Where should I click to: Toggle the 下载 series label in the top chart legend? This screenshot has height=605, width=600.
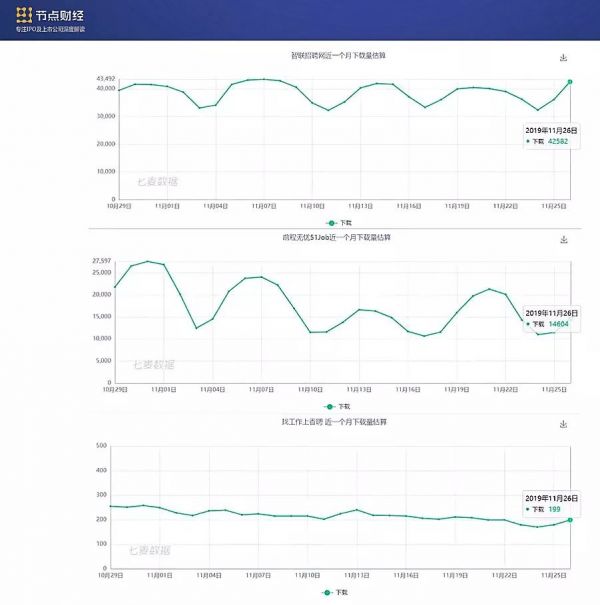pyautogui.click(x=345, y=223)
